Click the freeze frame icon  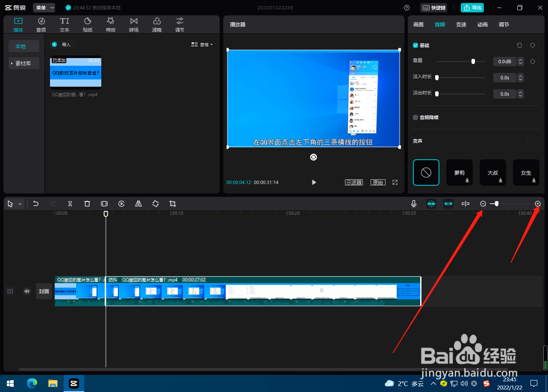pyautogui.click(x=104, y=204)
